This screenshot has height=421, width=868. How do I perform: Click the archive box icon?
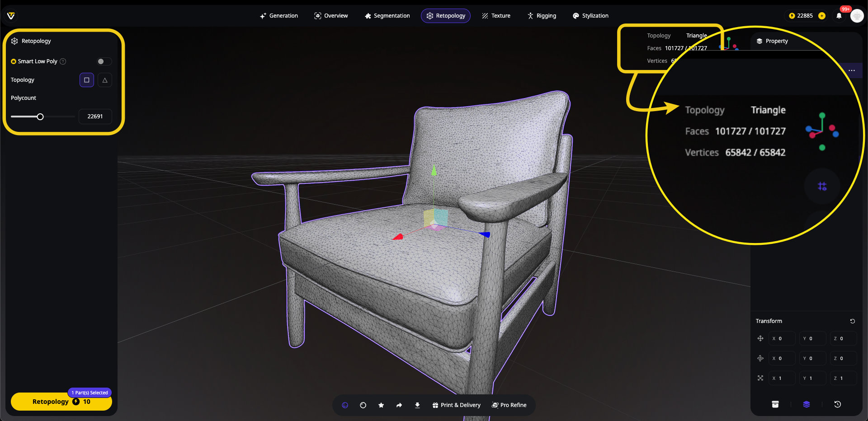pyautogui.click(x=775, y=404)
